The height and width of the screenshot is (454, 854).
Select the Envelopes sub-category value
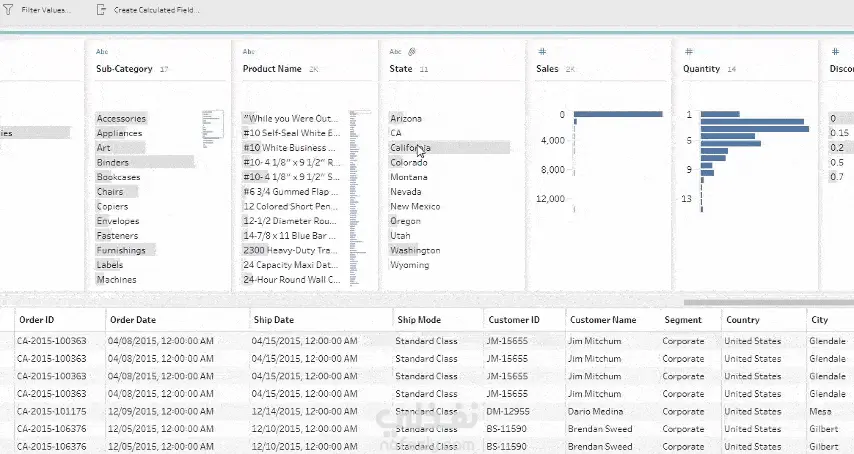point(118,221)
